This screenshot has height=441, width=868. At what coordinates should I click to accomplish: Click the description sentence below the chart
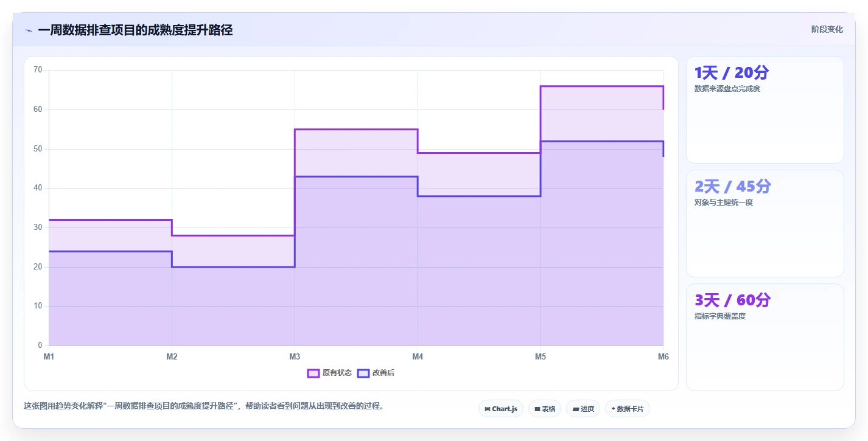tap(204, 406)
